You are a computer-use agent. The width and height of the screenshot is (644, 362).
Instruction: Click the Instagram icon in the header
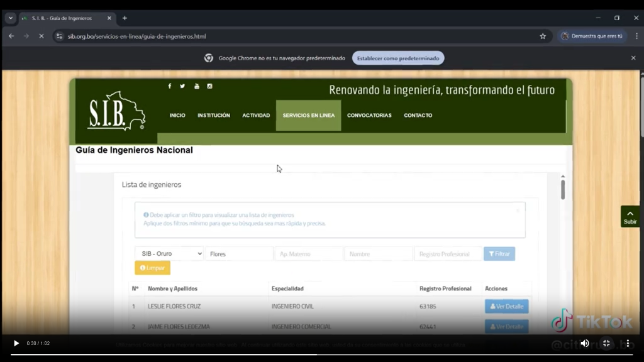209,86
